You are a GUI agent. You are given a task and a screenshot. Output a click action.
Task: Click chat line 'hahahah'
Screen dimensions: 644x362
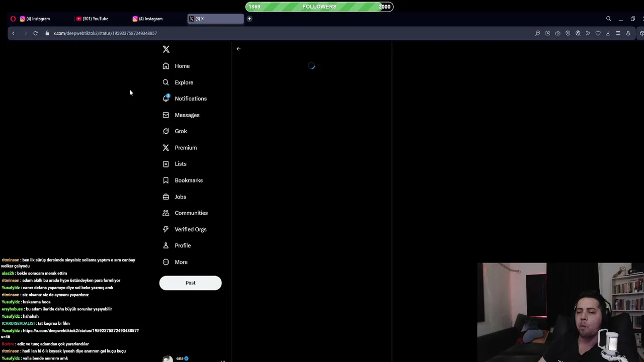click(x=20, y=316)
